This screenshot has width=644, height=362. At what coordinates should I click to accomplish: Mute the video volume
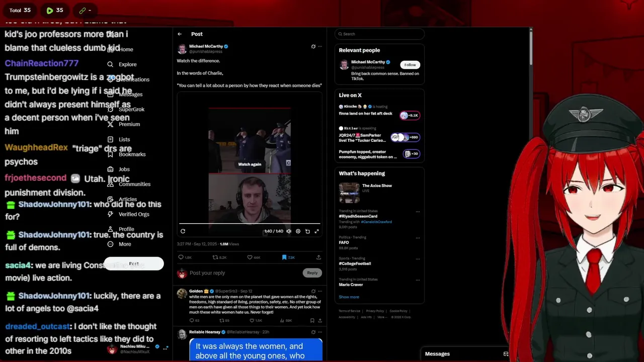tap(289, 231)
